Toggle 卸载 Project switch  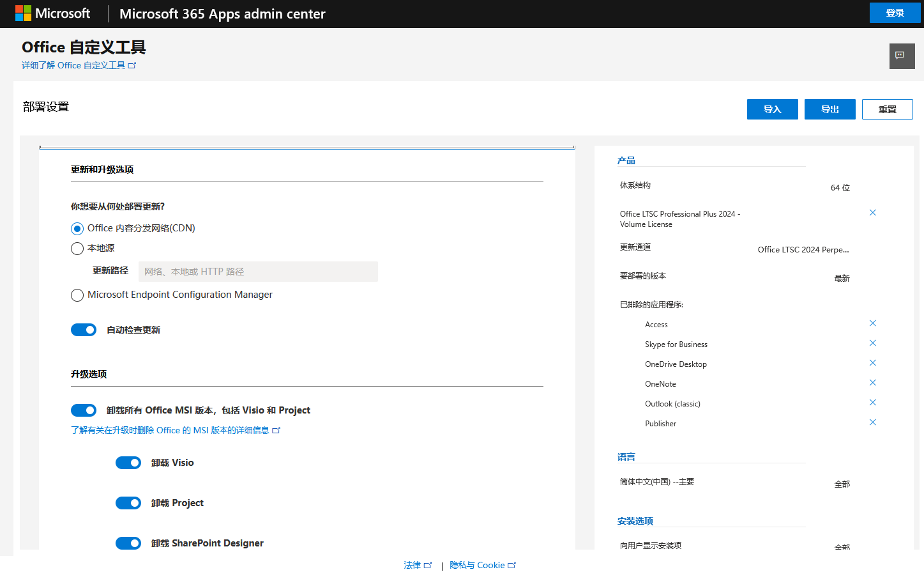click(128, 503)
